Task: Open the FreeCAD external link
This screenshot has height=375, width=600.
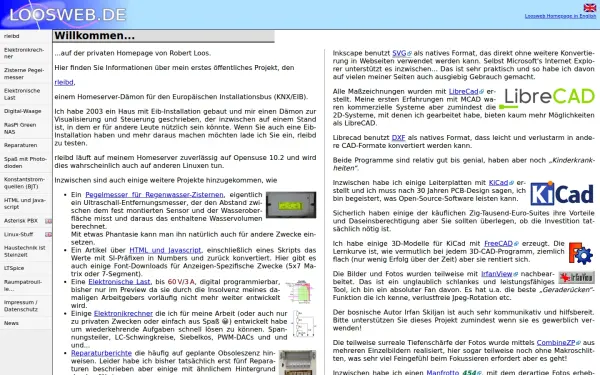Action: [501, 244]
